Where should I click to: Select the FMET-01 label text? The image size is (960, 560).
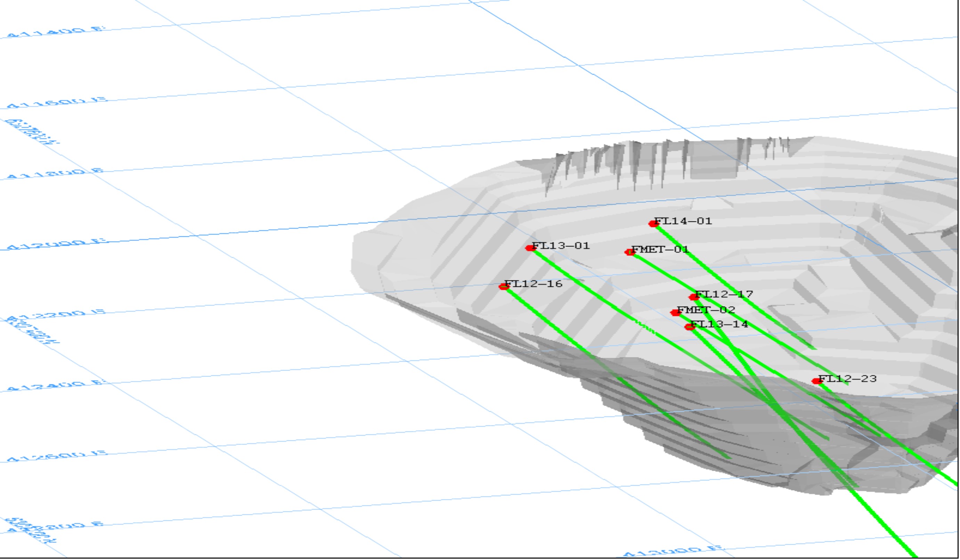point(660,250)
